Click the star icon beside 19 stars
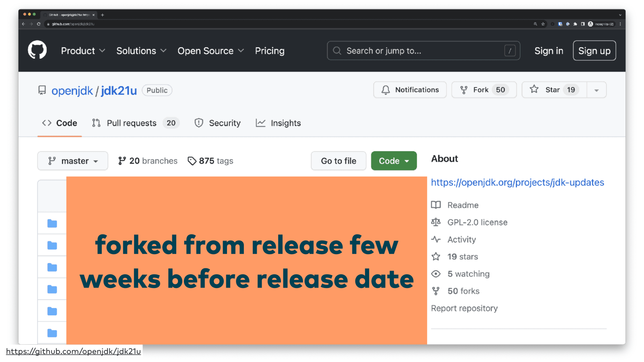The image size is (644, 362). [x=436, y=257]
